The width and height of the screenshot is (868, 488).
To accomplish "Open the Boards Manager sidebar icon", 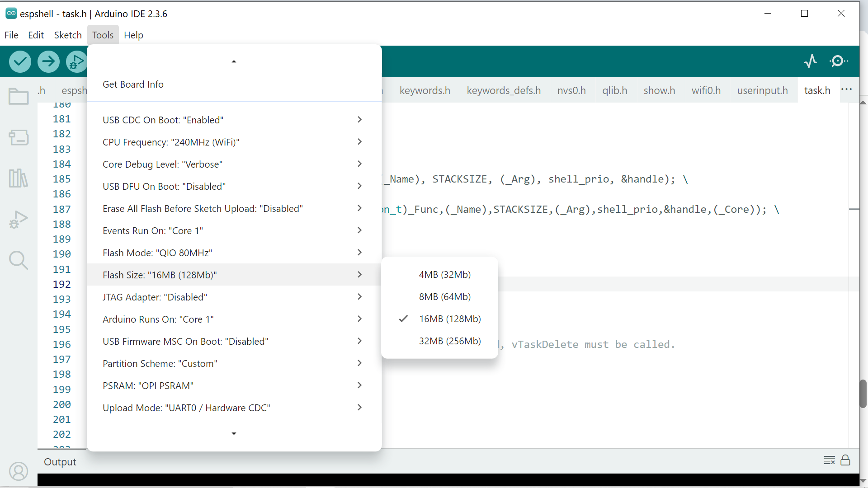I will [19, 137].
